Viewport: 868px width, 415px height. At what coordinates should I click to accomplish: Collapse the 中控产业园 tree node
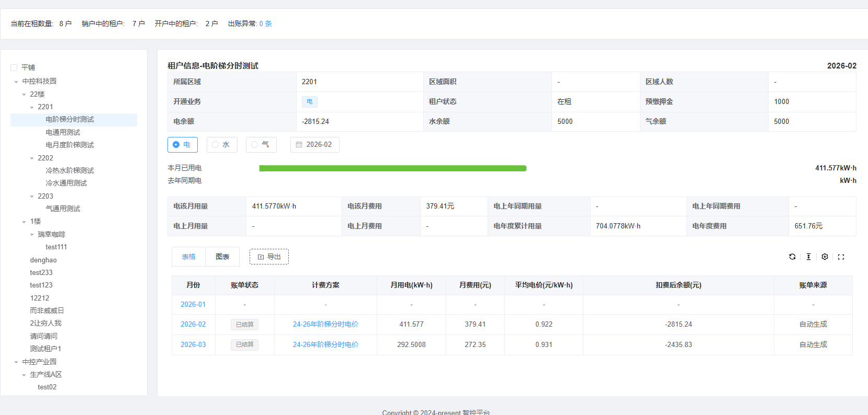tap(16, 362)
